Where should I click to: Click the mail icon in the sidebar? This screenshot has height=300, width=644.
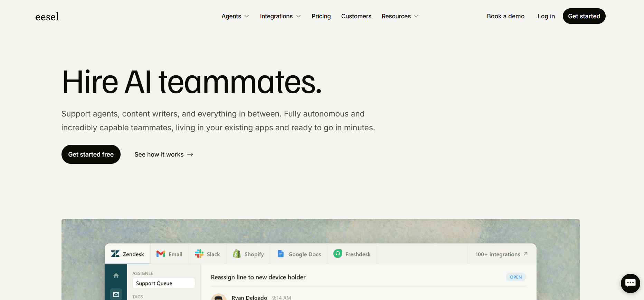(x=116, y=294)
